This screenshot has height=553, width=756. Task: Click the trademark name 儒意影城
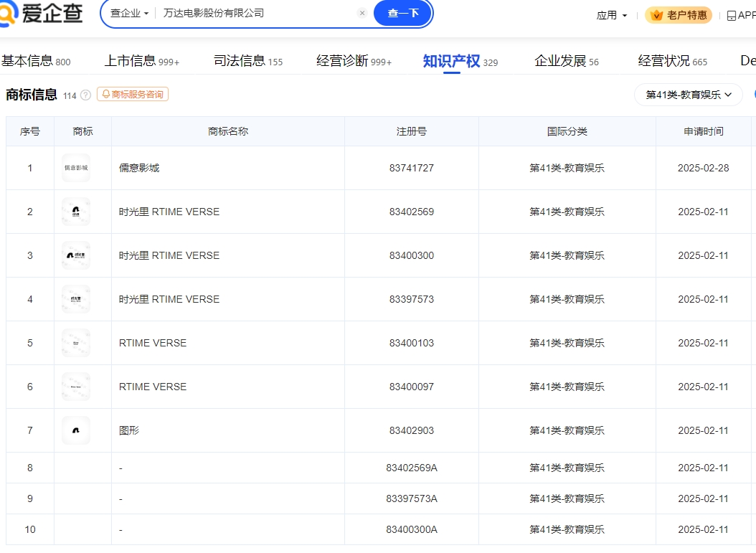[139, 168]
